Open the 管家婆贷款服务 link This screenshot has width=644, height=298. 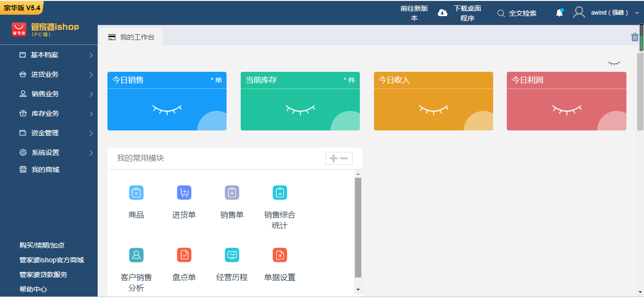pyautogui.click(x=43, y=275)
